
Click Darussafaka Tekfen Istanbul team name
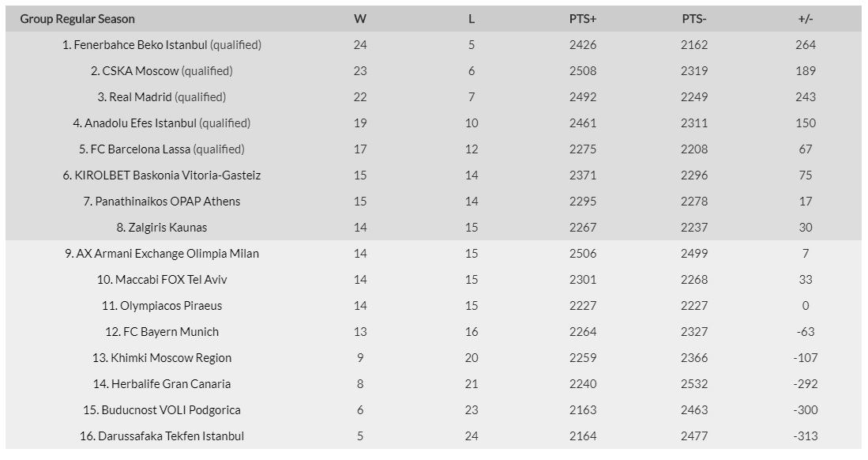click(x=171, y=436)
